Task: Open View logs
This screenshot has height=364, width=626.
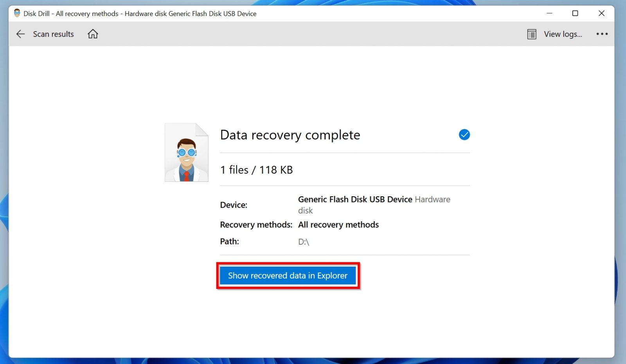Action: click(x=562, y=34)
